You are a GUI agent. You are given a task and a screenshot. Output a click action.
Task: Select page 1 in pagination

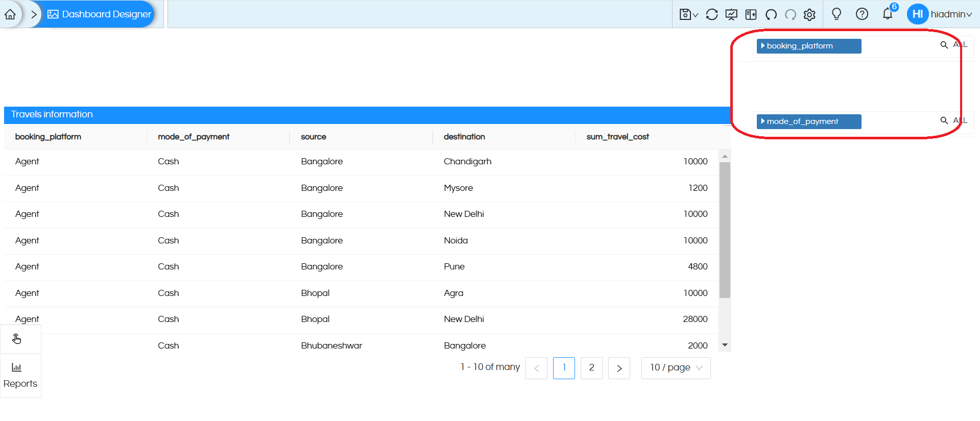tap(564, 368)
